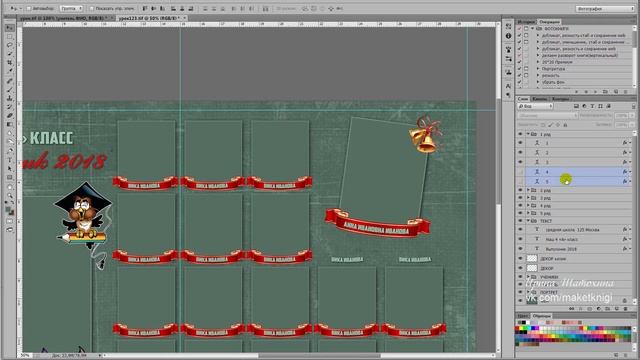Switch to the History tab
Image resolution: width=640 pixels, height=360 pixels.
tap(526, 22)
